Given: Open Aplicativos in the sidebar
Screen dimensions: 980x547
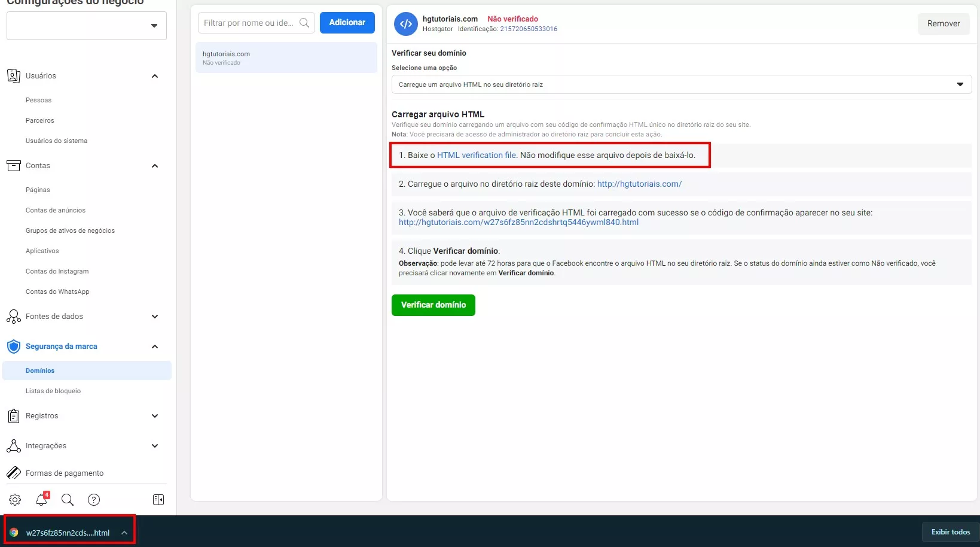Looking at the screenshot, I should click(42, 251).
